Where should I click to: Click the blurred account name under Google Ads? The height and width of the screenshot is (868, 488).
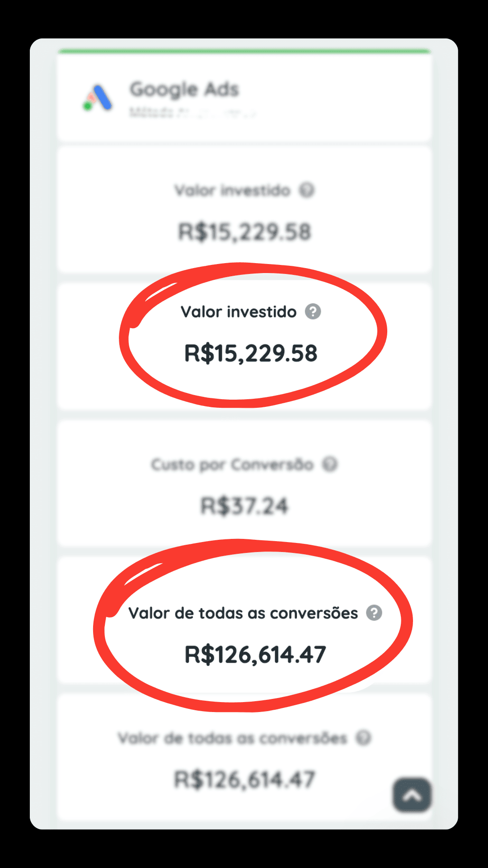click(x=192, y=112)
